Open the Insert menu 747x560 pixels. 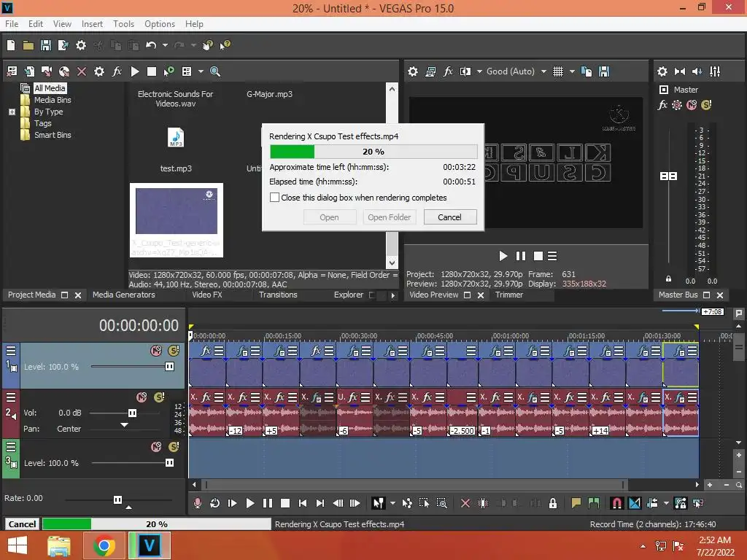[92, 24]
